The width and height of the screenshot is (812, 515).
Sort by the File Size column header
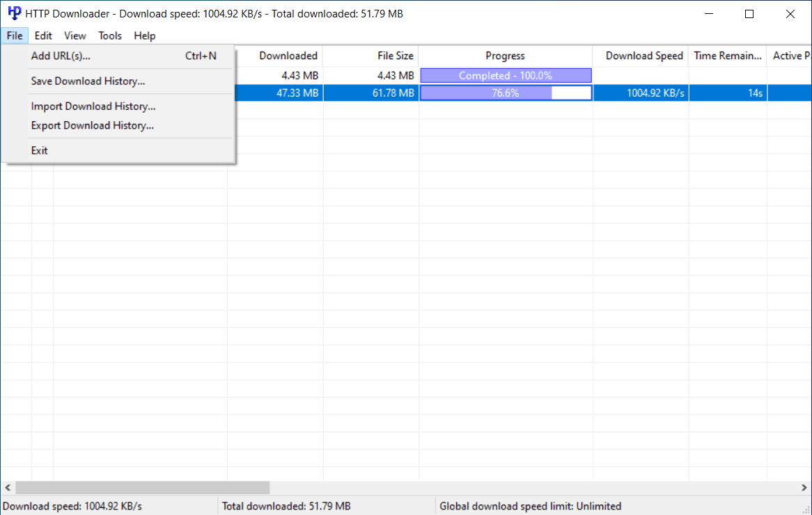pyautogui.click(x=370, y=56)
